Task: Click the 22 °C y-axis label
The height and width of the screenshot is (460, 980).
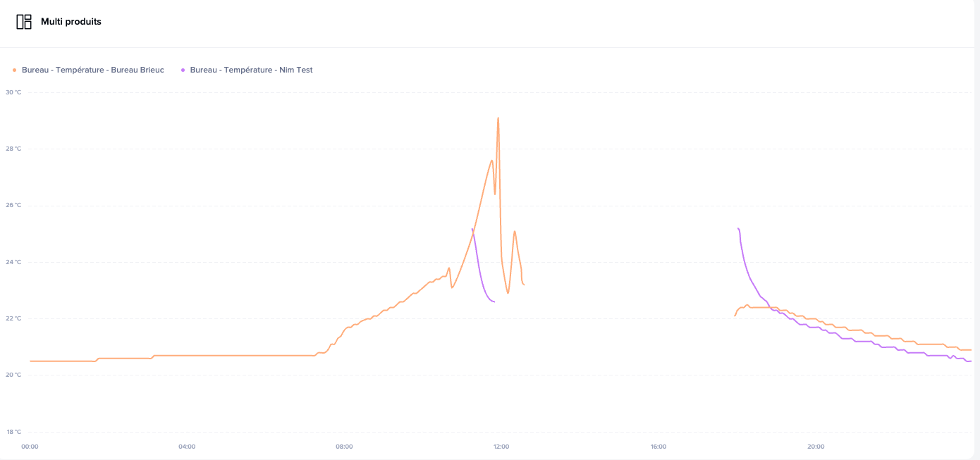Action: (13, 318)
